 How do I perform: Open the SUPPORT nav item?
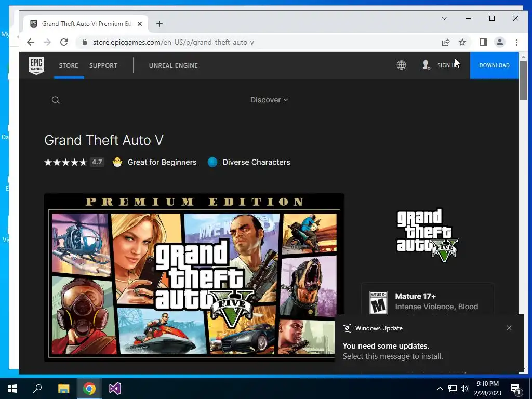pyautogui.click(x=103, y=65)
